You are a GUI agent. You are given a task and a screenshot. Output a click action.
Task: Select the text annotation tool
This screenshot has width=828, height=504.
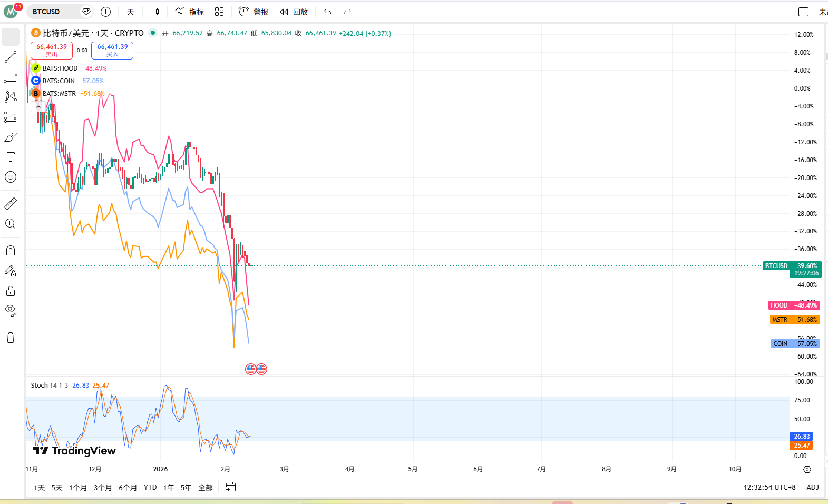11,157
